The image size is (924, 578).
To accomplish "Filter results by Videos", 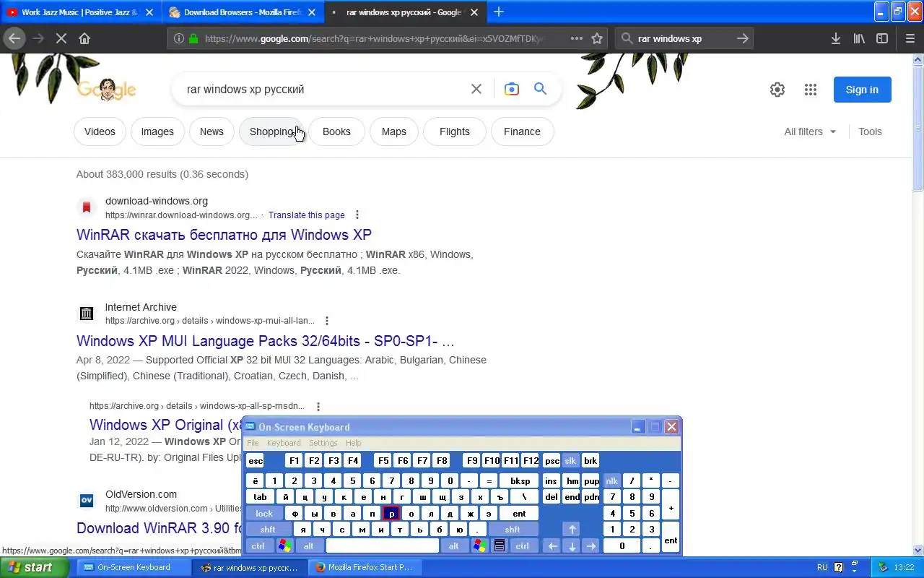I will [100, 131].
